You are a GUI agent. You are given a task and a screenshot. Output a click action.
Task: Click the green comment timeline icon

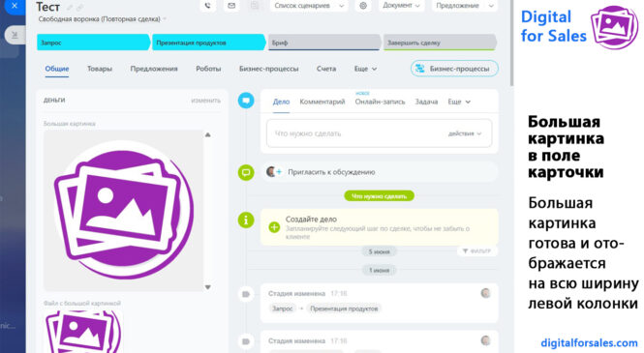click(x=246, y=172)
